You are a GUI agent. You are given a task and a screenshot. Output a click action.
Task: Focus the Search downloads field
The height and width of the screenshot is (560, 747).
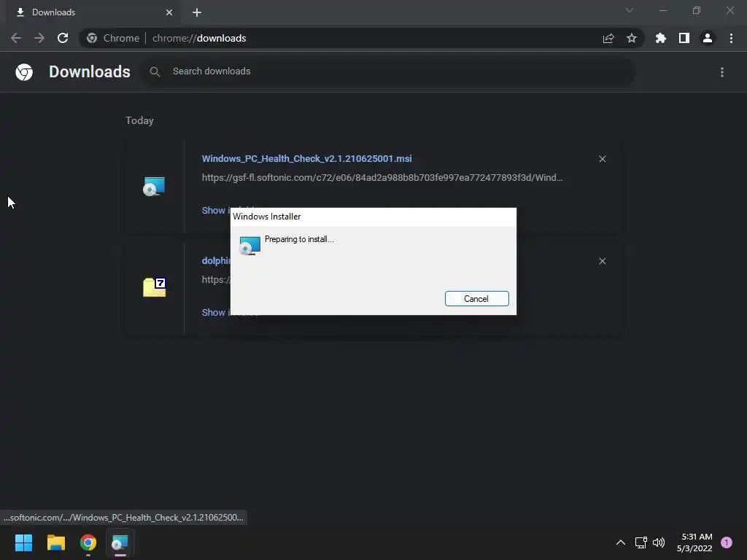(x=388, y=71)
